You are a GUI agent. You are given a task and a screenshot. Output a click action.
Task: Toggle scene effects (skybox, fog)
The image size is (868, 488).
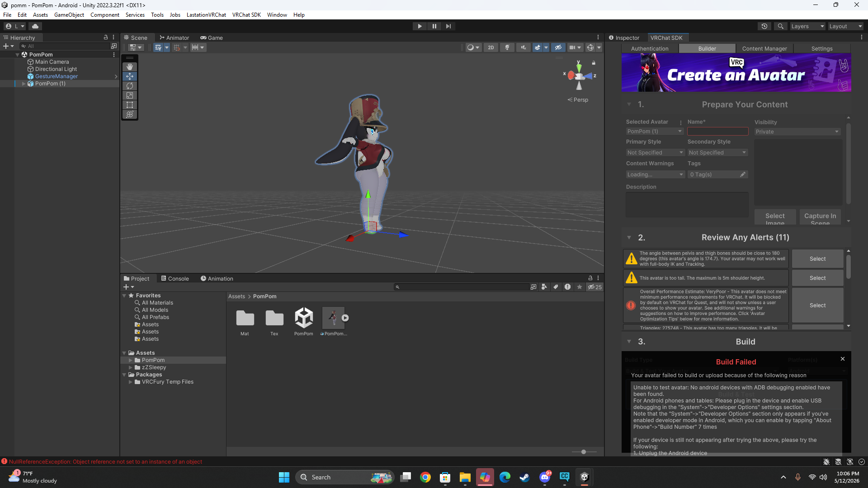point(538,47)
